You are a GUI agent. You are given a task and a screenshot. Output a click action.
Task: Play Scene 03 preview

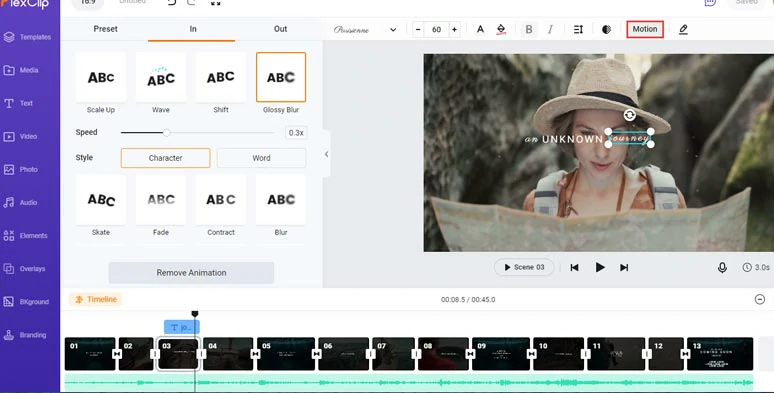coord(524,267)
